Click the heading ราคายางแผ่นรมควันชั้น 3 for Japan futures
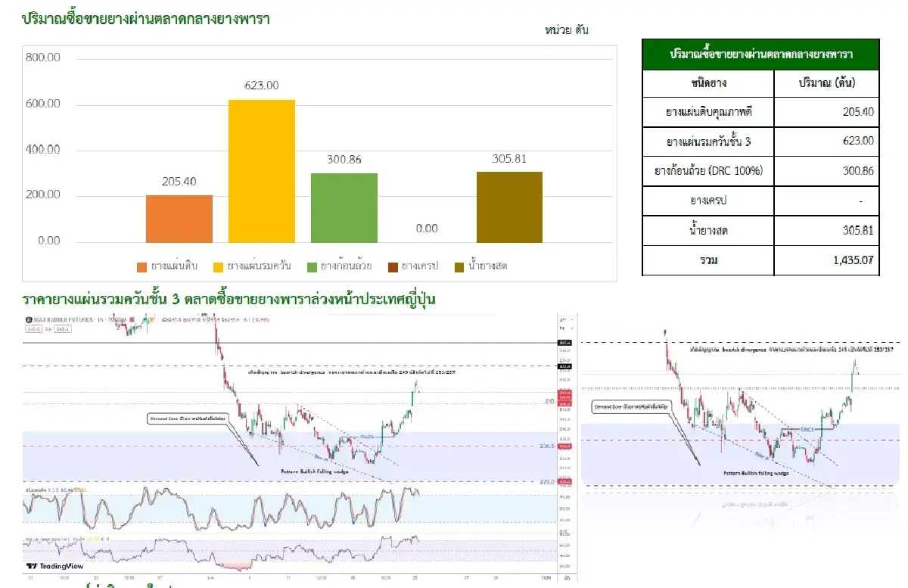The image size is (908, 588). (x=229, y=300)
